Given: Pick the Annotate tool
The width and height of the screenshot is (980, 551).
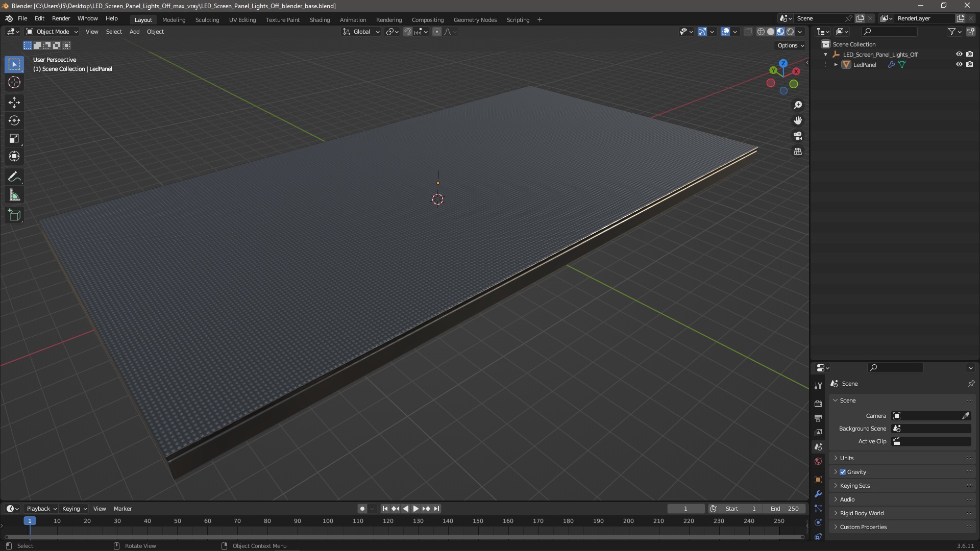Looking at the screenshot, I should tap(14, 177).
